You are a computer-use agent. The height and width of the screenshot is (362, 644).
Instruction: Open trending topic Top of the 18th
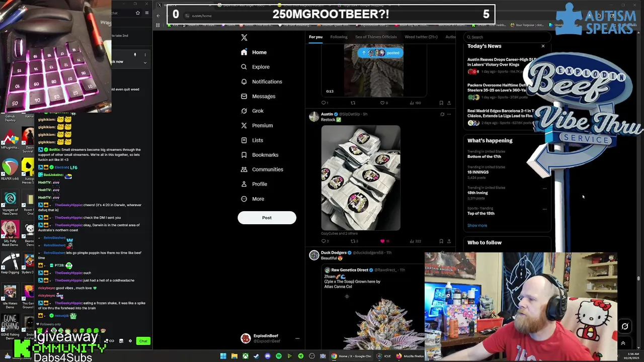click(x=480, y=213)
